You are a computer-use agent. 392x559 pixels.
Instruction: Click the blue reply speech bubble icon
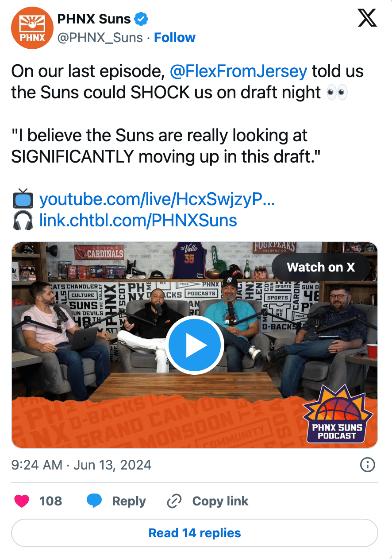pyautogui.click(x=94, y=501)
